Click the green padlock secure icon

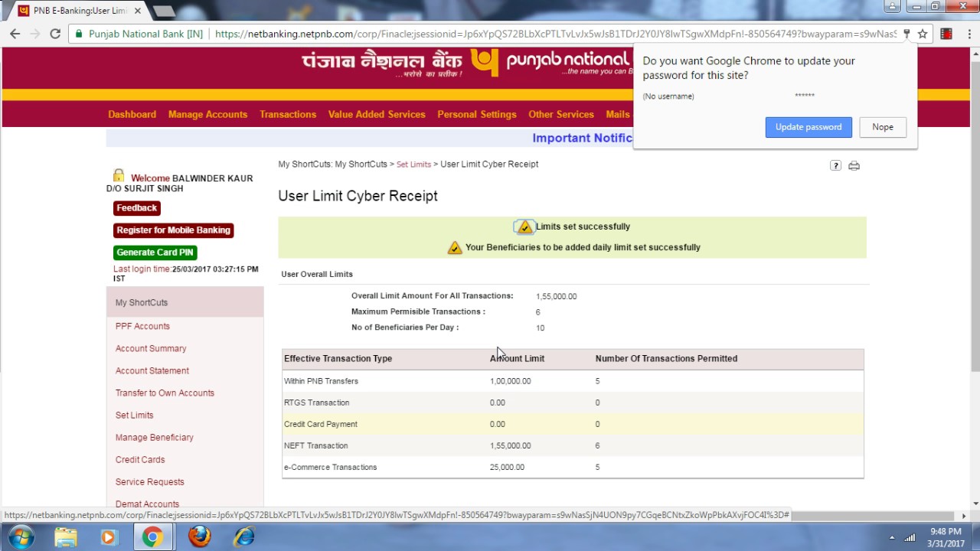tap(78, 34)
